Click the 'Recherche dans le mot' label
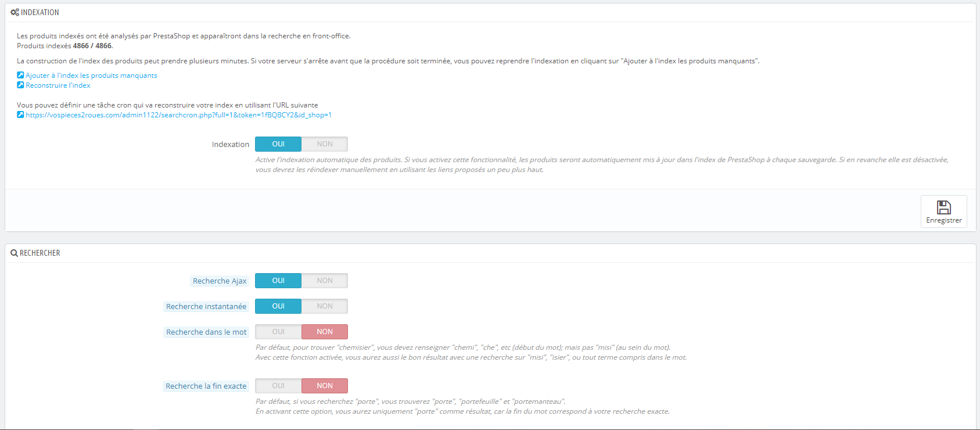 pyautogui.click(x=206, y=332)
